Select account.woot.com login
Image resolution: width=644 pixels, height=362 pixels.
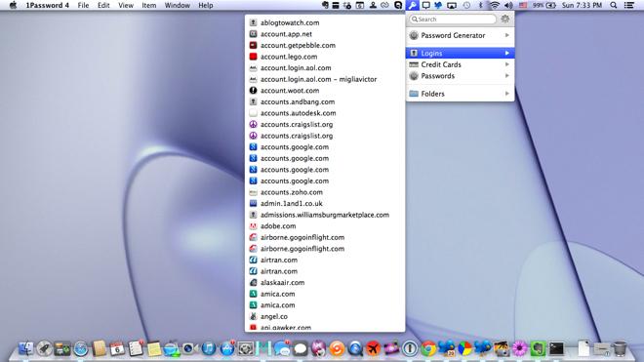325,91
